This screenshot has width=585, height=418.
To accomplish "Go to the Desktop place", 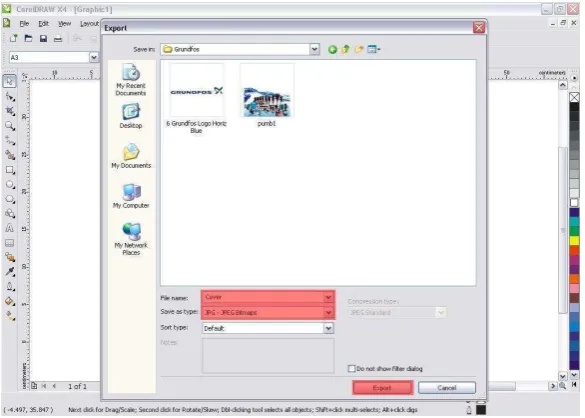I will coord(131,116).
